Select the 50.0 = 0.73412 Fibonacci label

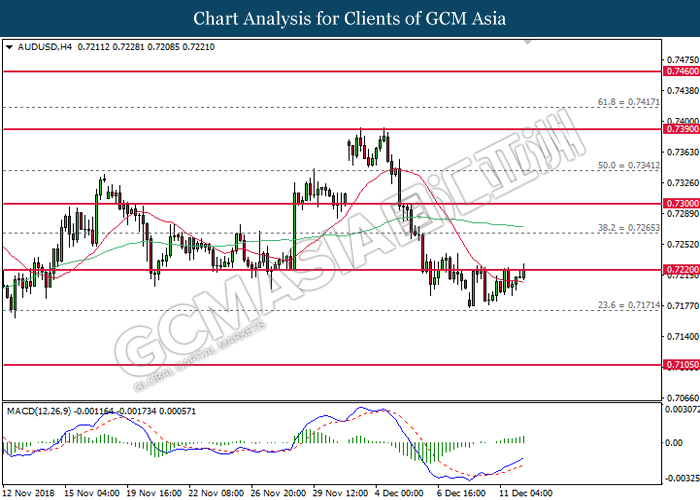tap(629, 165)
